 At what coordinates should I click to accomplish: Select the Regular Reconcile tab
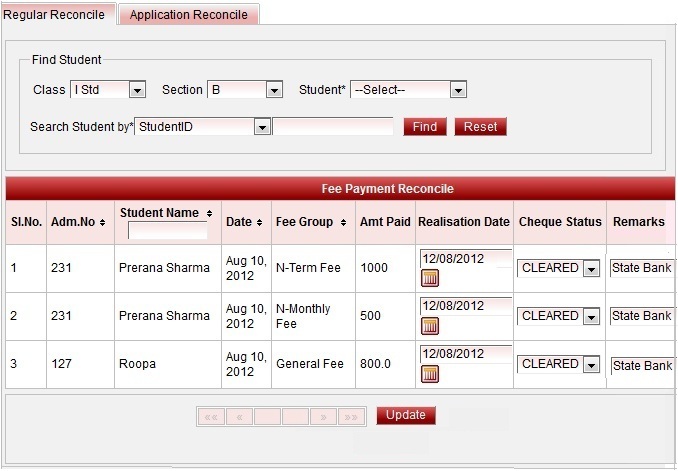point(56,13)
